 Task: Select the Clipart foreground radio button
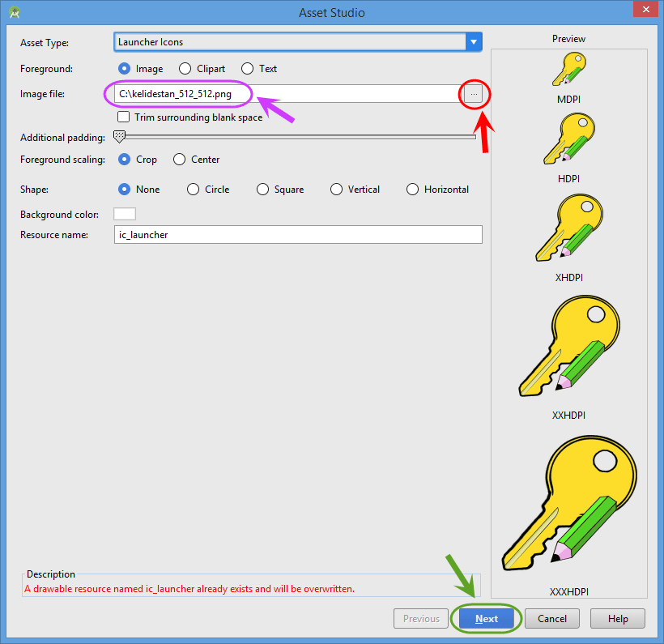pos(185,69)
